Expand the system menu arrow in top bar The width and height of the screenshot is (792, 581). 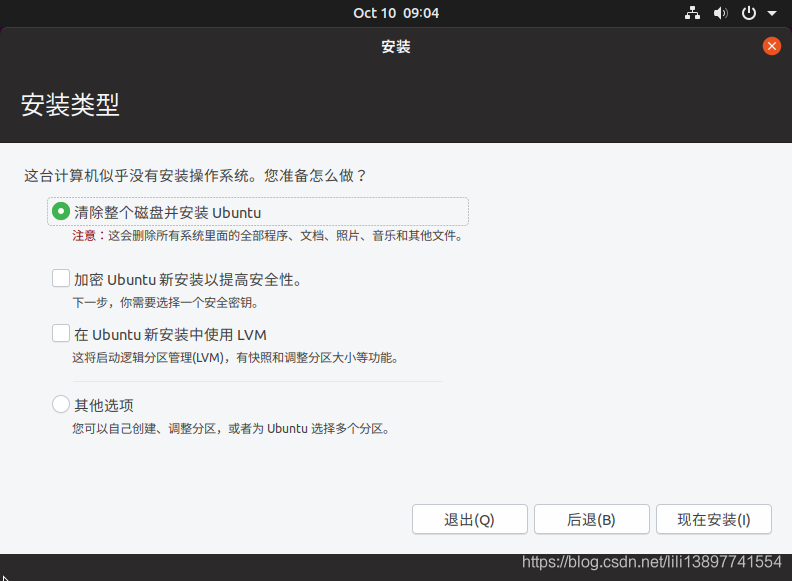pos(772,13)
